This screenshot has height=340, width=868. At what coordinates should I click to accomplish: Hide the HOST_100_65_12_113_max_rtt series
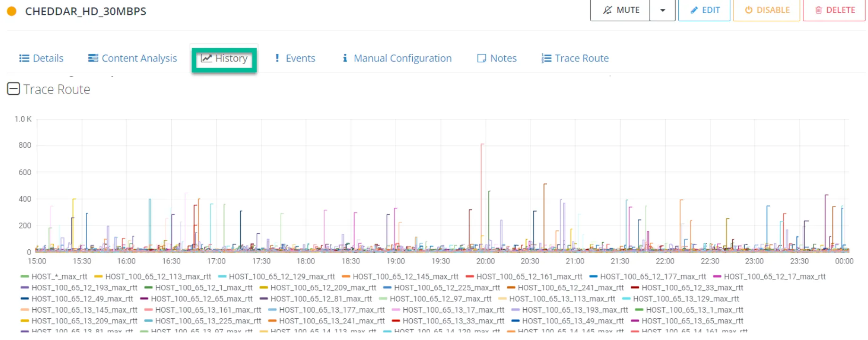coord(153,277)
